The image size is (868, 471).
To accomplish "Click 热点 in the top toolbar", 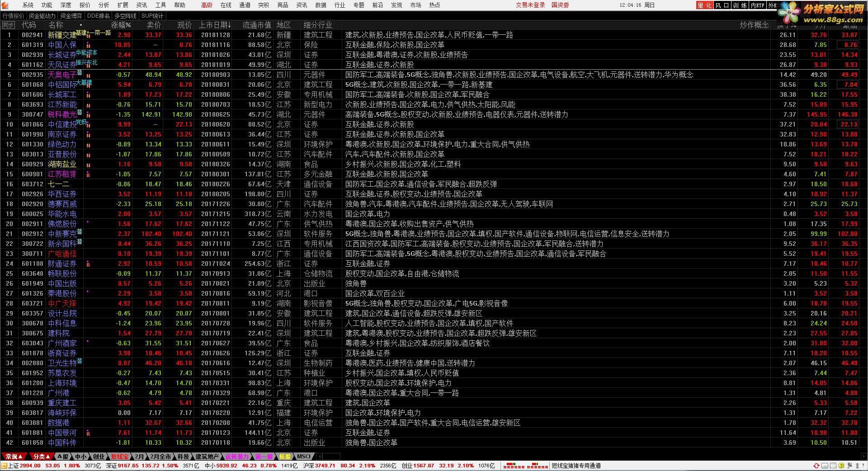I will coord(434,5).
